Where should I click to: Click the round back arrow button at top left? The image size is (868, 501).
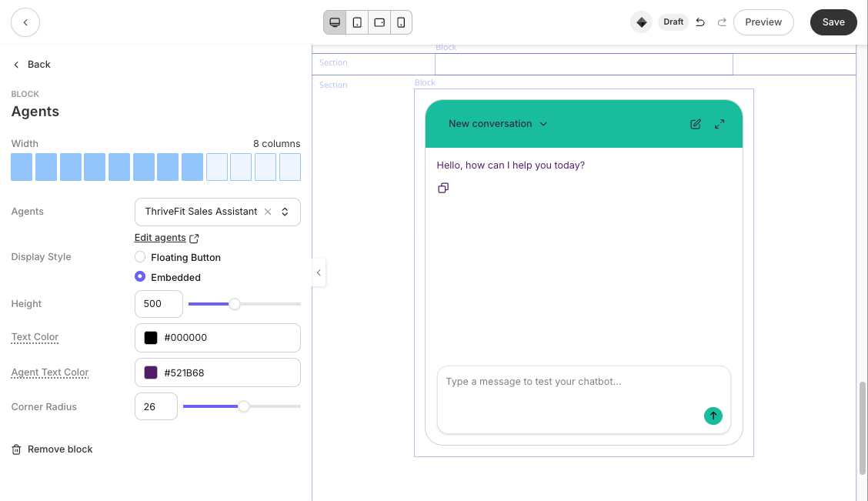[25, 22]
